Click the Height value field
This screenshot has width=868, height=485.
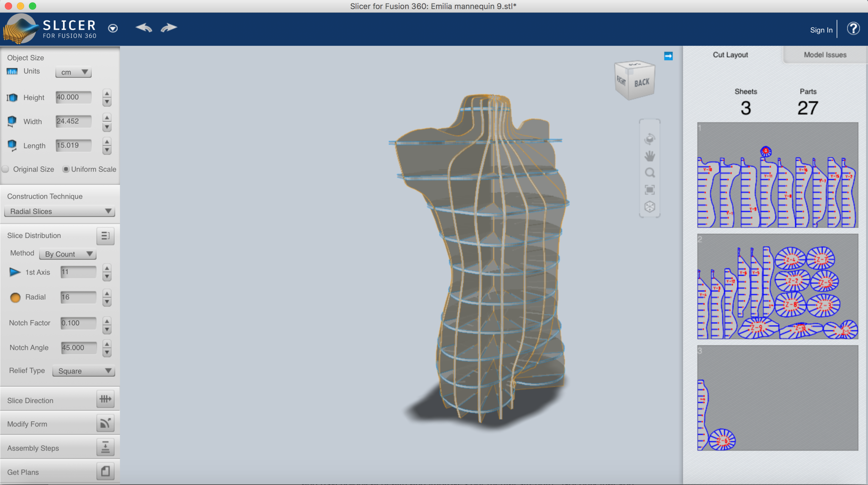(x=74, y=97)
